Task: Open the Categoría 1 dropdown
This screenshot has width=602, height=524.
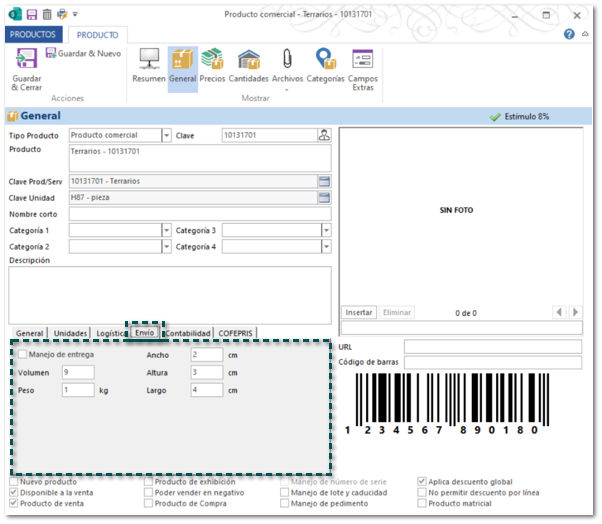Action: click(x=166, y=230)
